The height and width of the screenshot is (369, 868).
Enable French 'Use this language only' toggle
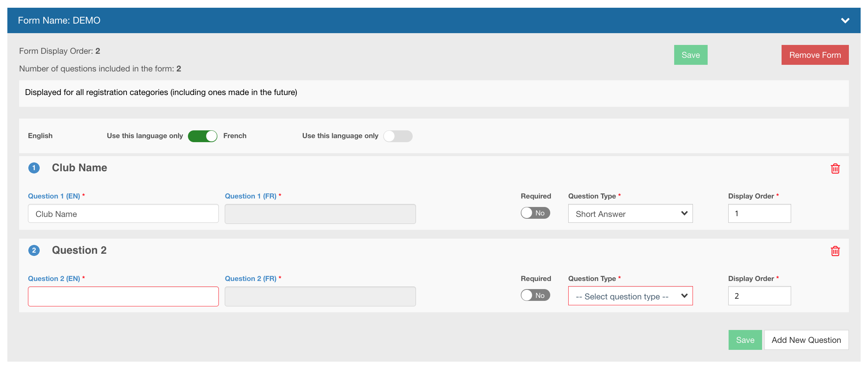(x=398, y=136)
